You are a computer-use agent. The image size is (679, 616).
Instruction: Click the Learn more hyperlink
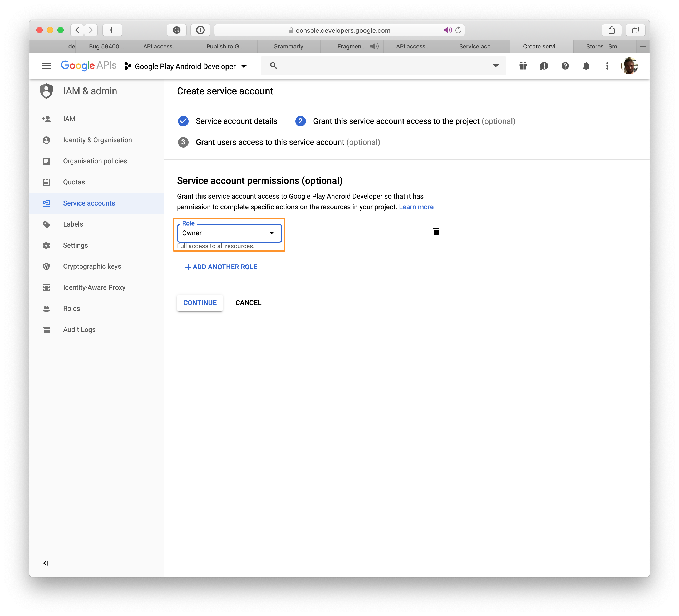click(416, 207)
